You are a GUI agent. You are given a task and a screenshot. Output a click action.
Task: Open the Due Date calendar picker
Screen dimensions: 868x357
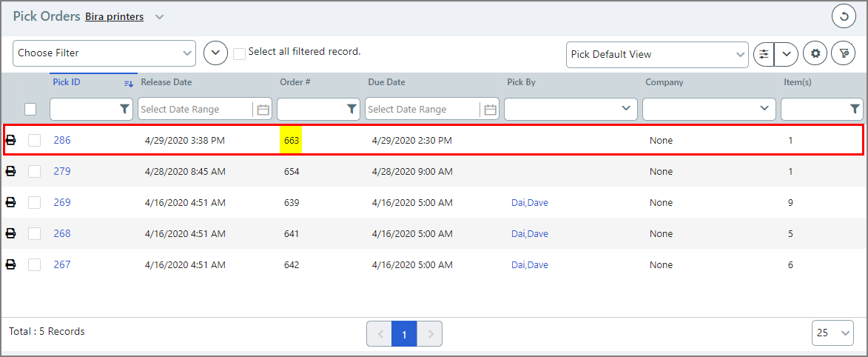coord(490,110)
